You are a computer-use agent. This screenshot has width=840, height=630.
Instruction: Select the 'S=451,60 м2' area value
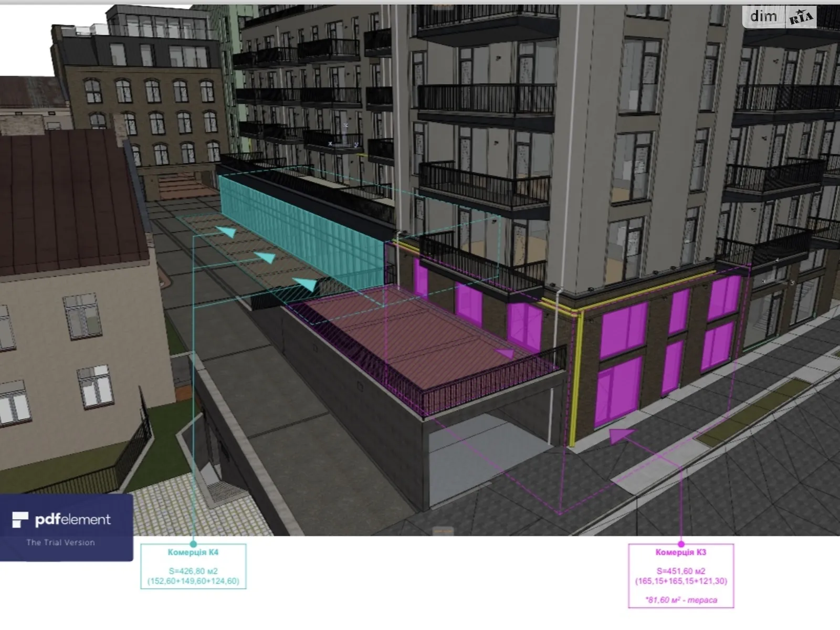680,571
